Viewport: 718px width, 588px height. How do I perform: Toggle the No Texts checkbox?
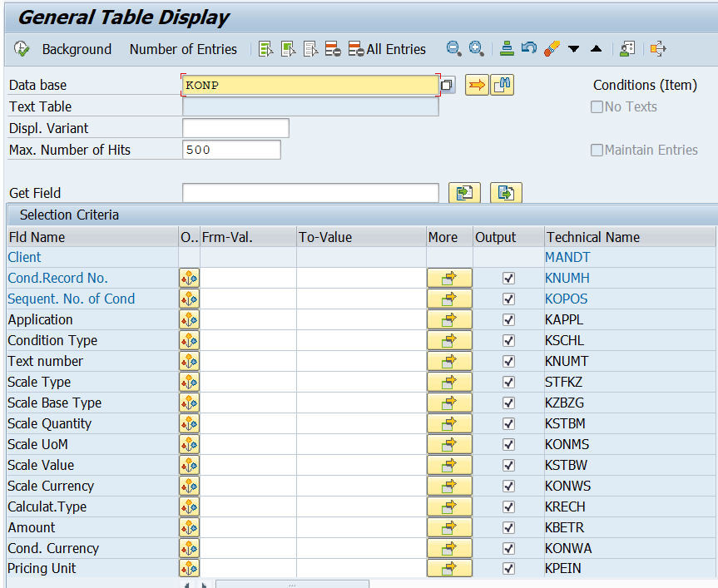tap(597, 107)
